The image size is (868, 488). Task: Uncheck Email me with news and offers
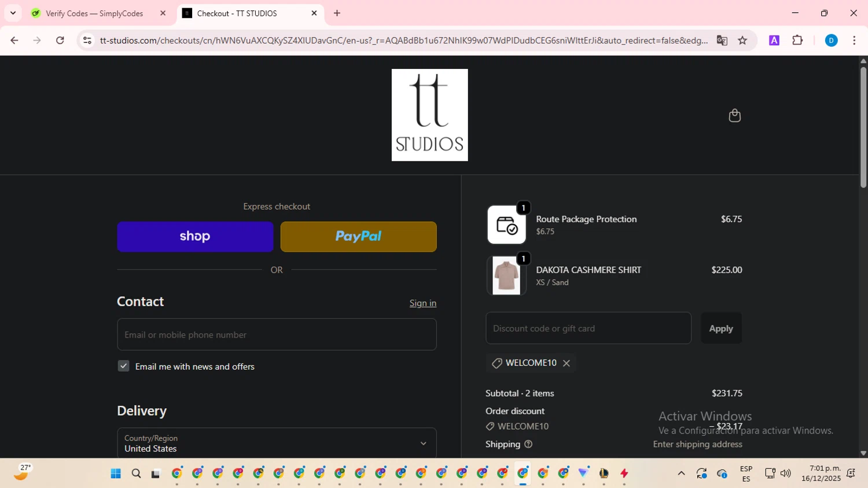point(123,366)
